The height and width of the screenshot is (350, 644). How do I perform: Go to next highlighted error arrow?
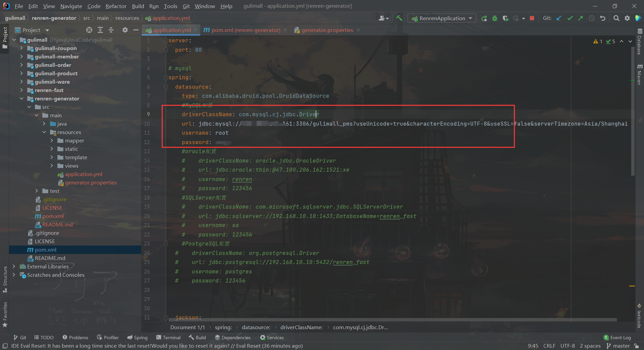[630, 41]
